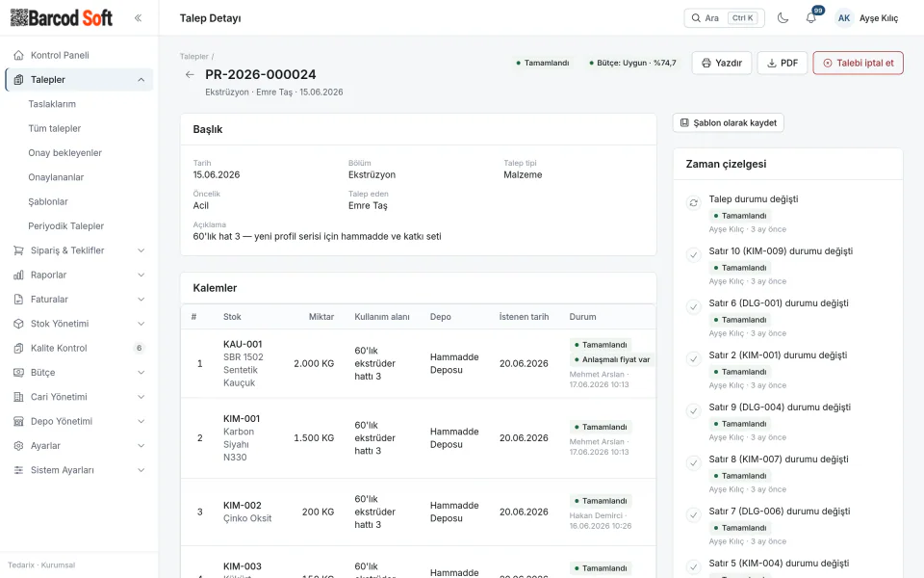
Task: Go to Onay bekleyenler
Action: click(64, 153)
